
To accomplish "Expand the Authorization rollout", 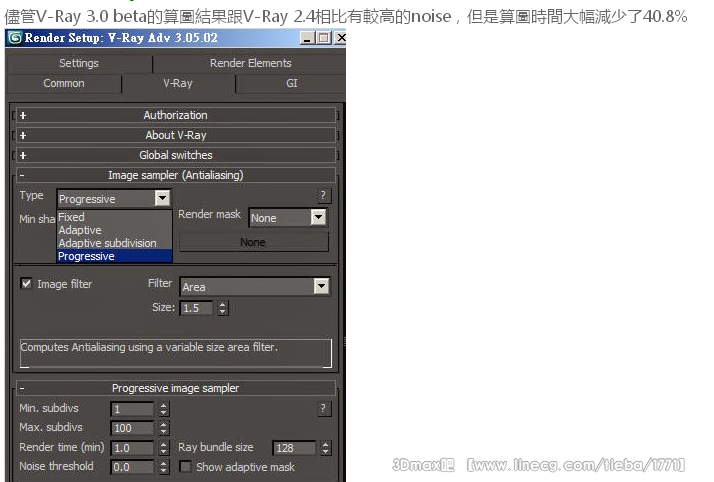I will [x=176, y=115].
